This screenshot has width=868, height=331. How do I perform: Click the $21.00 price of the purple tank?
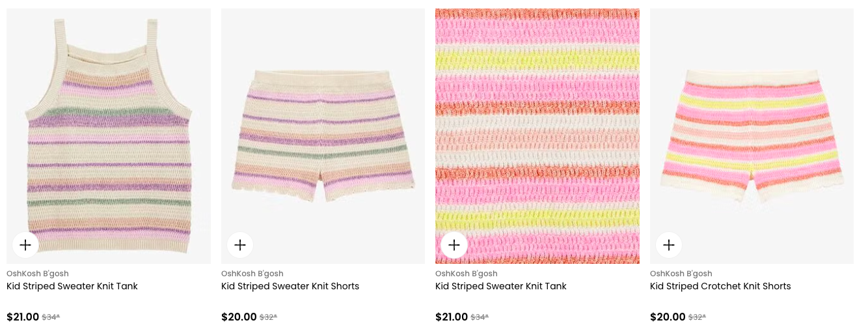pos(23,317)
